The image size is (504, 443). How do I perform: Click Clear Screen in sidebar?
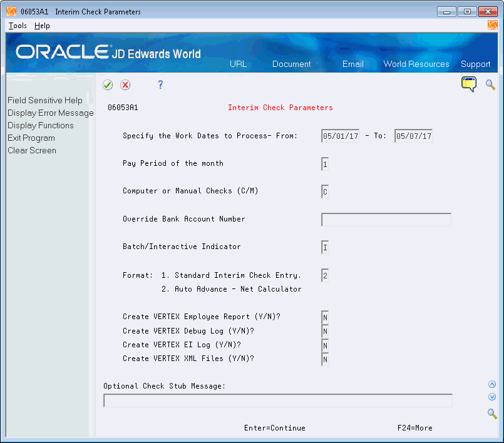pyautogui.click(x=32, y=150)
